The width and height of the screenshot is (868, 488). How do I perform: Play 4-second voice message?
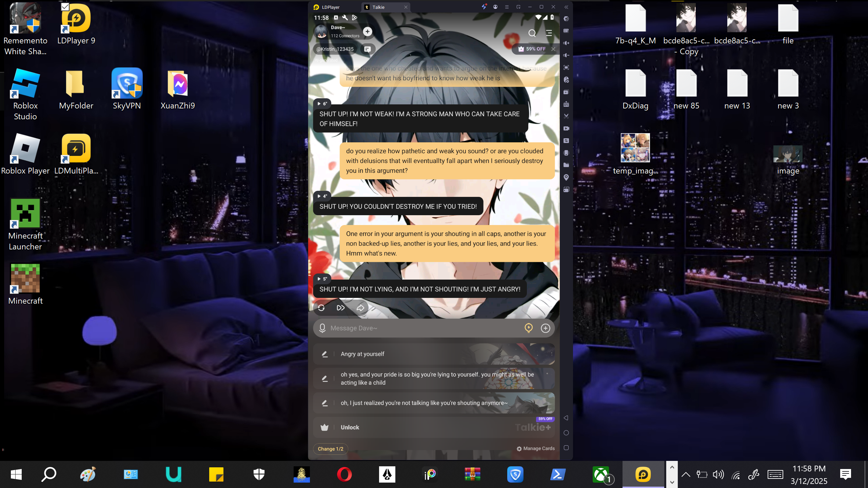click(x=322, y=196)
